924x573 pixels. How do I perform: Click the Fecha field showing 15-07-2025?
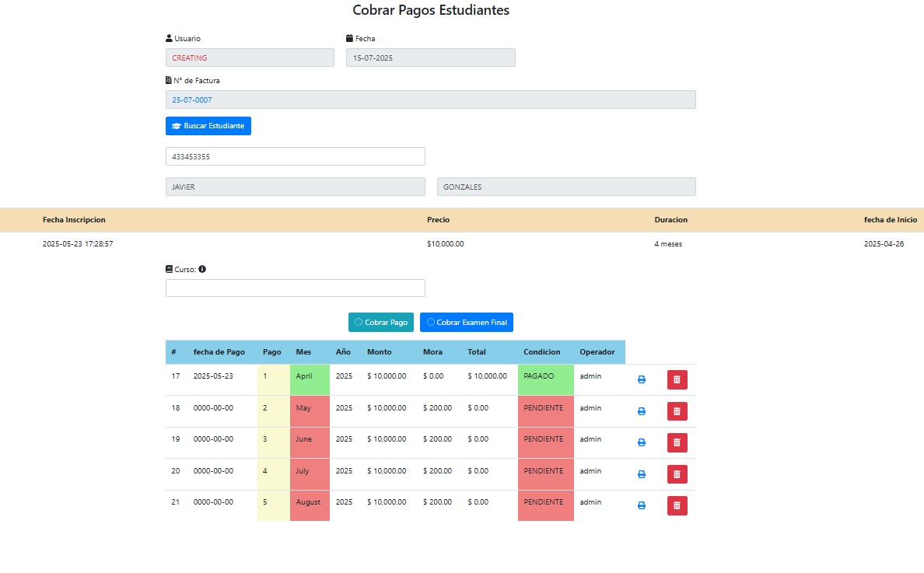430,58
